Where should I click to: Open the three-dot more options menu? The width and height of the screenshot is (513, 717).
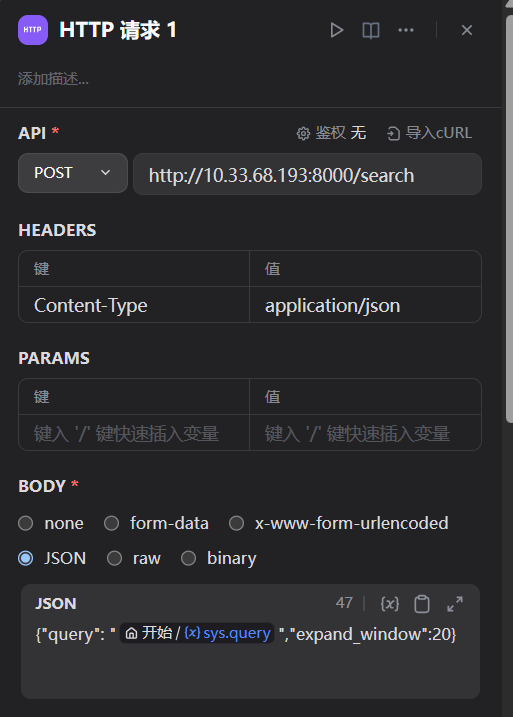pos(406,30)
